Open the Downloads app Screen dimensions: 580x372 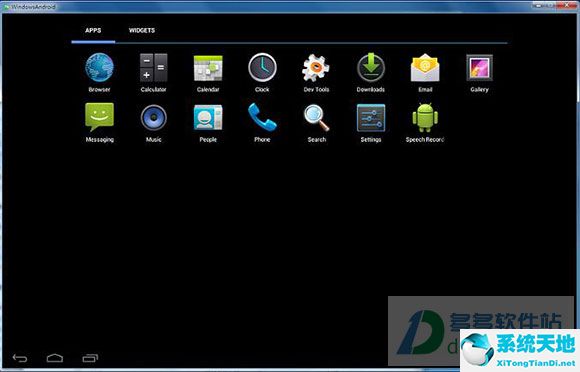[371, 72]
